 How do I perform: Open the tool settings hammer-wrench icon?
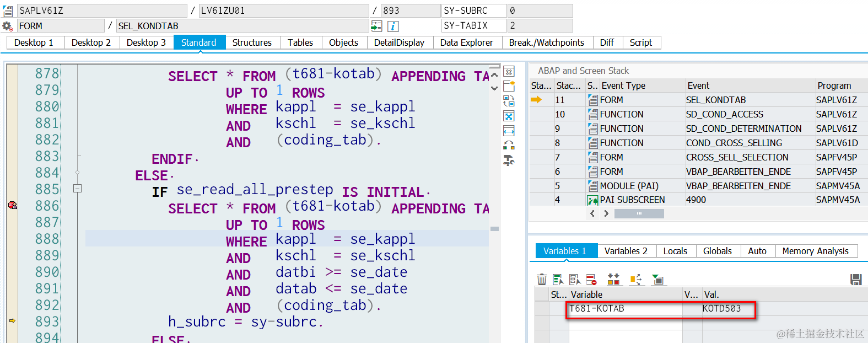509,160
